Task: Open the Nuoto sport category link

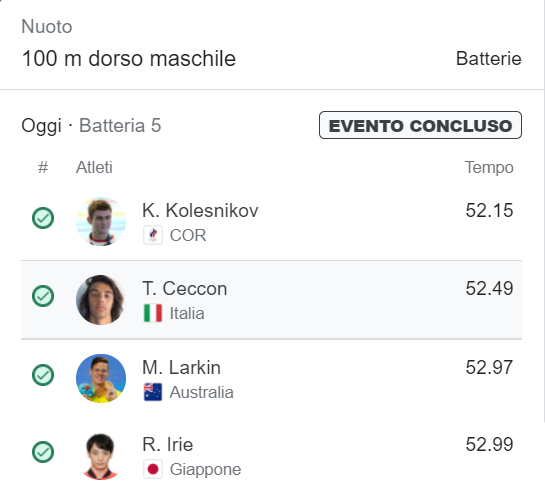Action: coord(47,26)
